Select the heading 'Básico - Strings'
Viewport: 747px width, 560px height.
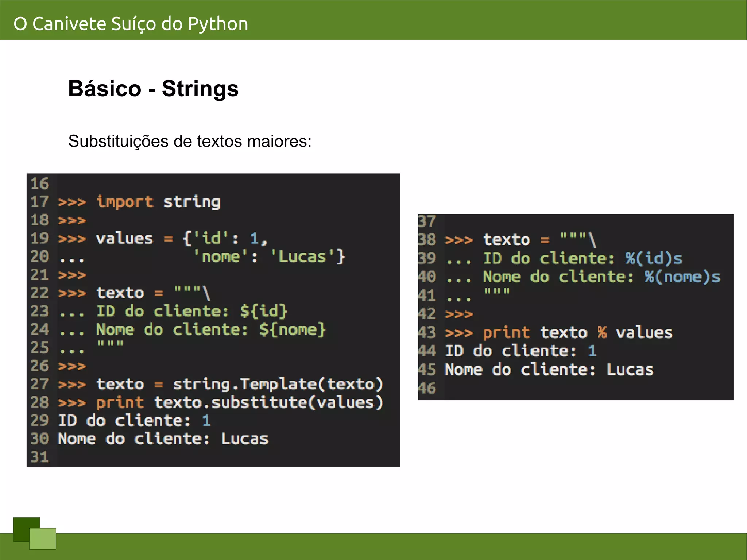[x=153, y=89]
